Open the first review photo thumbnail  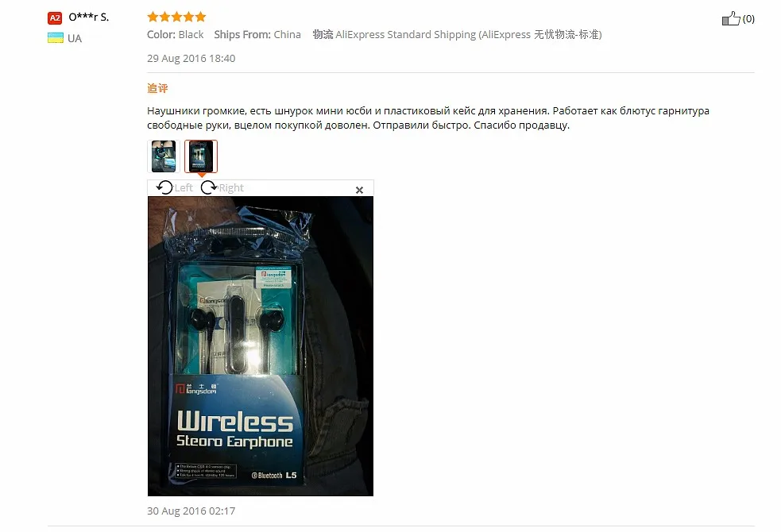pyautogui.click(x=164, y=156)
